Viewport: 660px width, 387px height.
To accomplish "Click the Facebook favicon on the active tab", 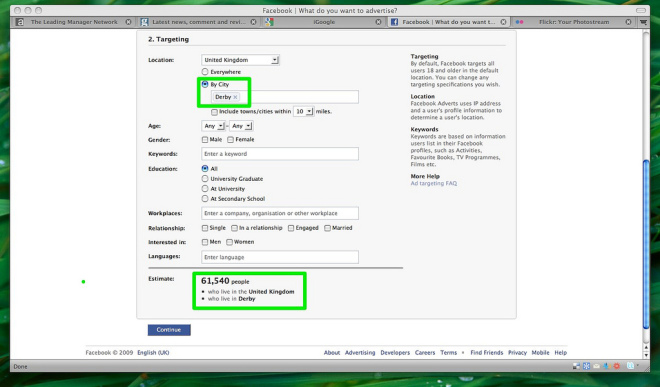I will click(x=394, y=22).
